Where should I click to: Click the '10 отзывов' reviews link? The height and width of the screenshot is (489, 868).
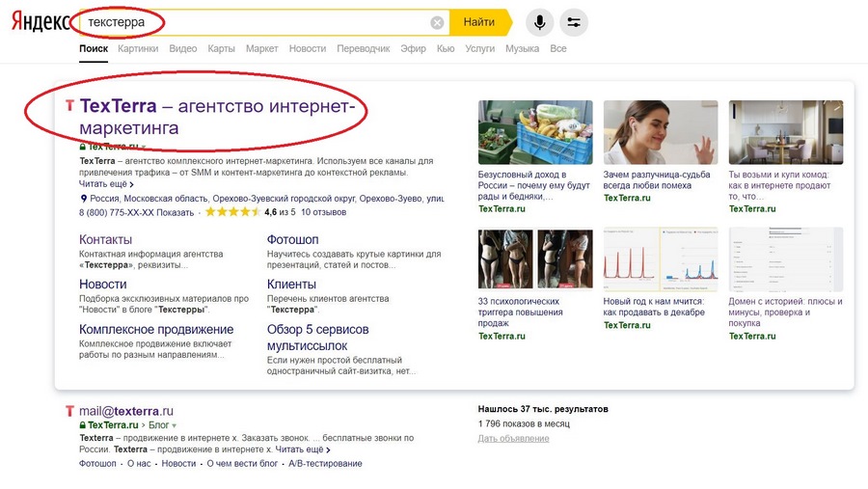(324, 212)
